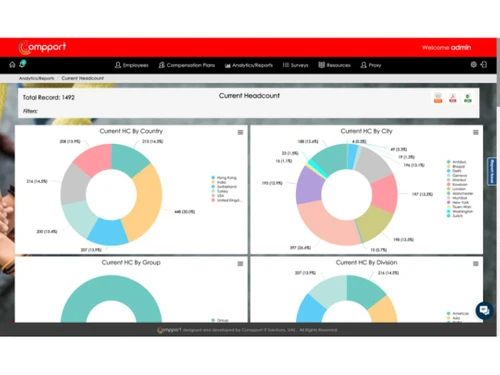Click the Report Issue side tab
Image resolution: width=500 pixels, height=375 pixels.
click(x=492, y=171)
